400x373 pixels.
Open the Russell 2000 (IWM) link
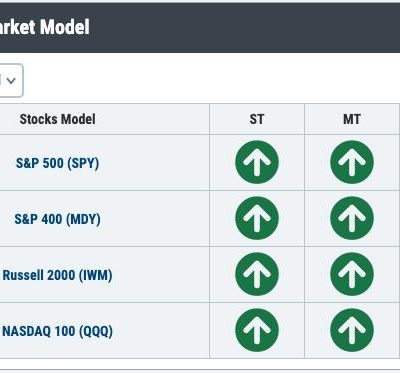(x=57, y=275)
